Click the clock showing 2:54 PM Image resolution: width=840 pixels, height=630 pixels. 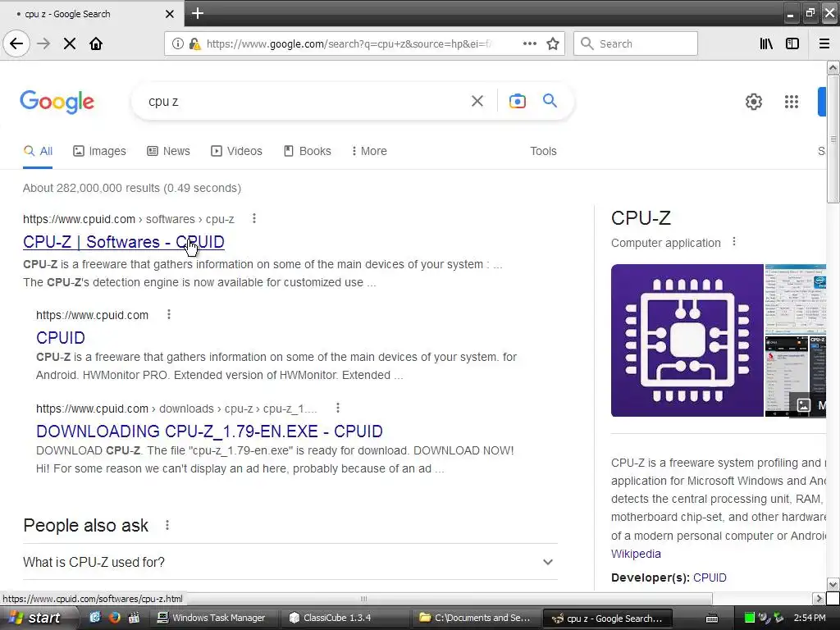point(809,618)
